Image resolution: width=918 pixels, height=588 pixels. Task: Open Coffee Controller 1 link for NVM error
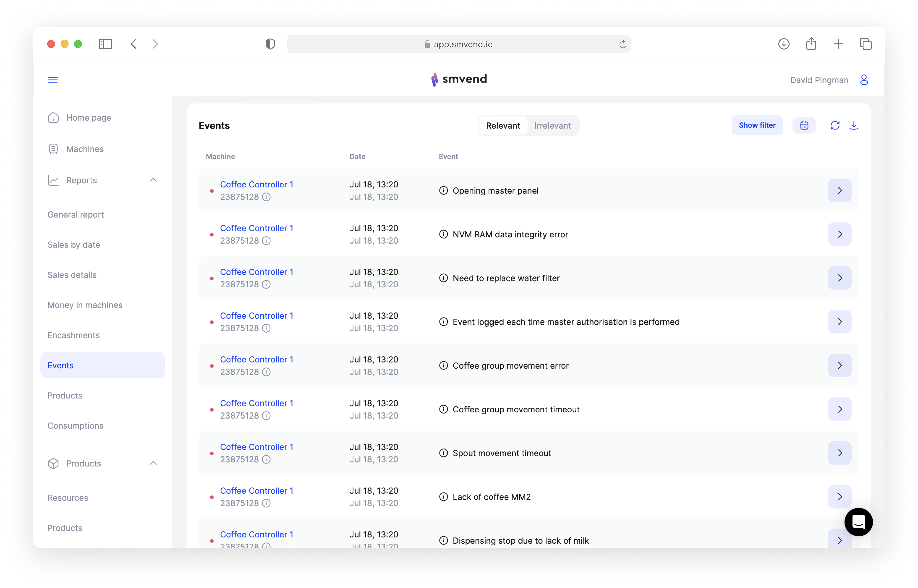tap(256, 228)
